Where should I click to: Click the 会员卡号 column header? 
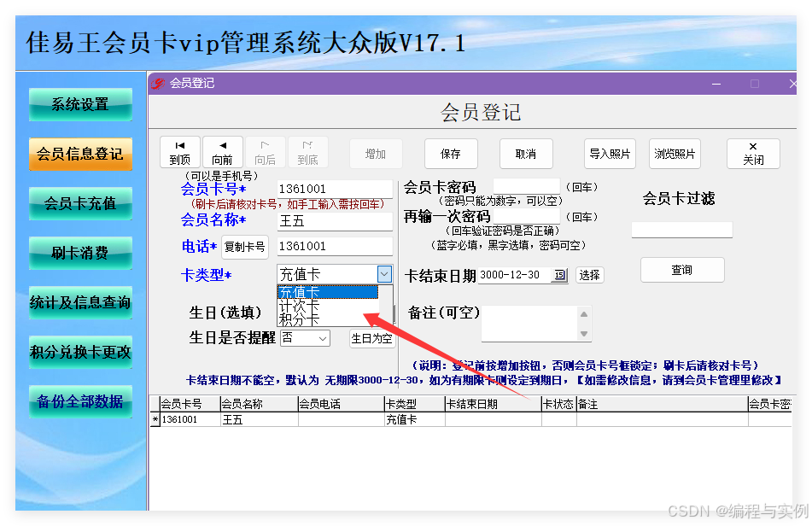click(190, 405)
